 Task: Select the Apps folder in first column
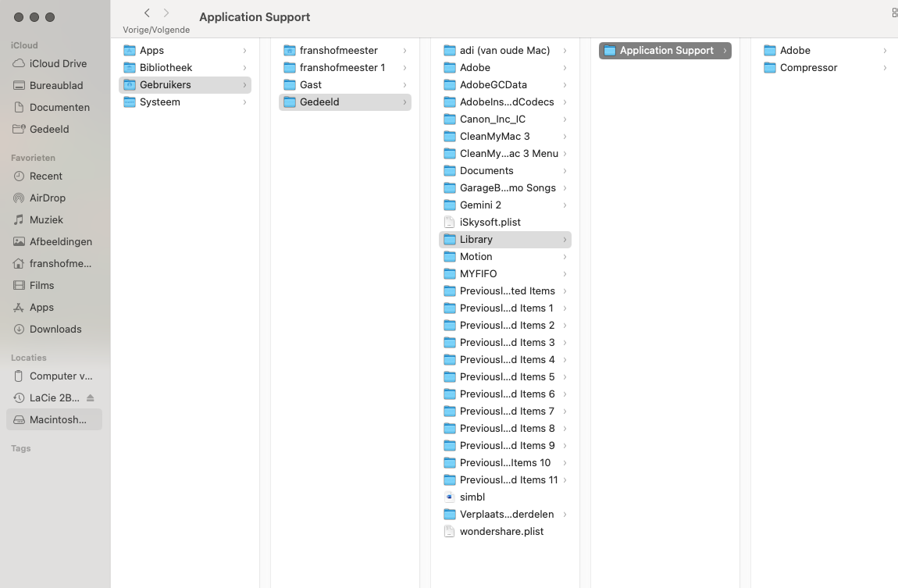click(185, 51)
